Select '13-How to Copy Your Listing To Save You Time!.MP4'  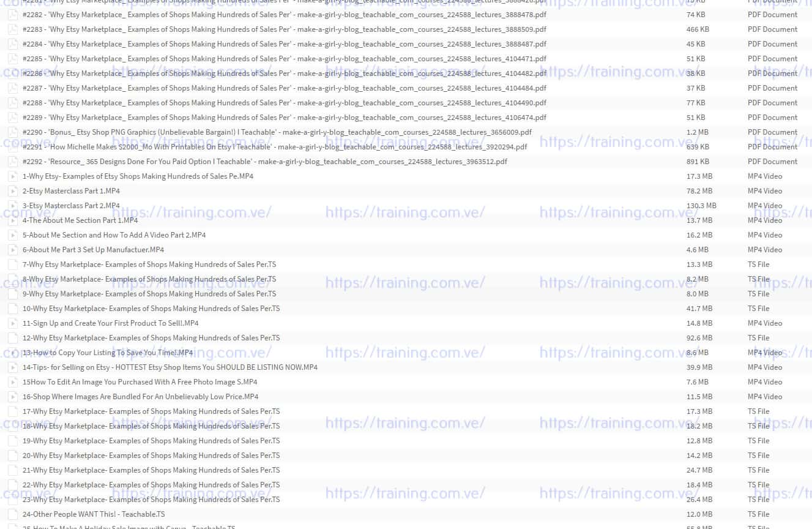108,353
